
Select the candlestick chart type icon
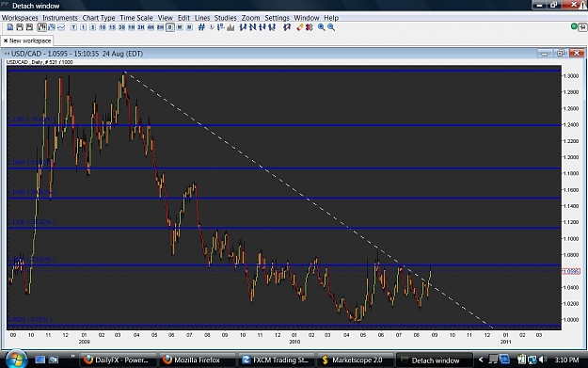41,27
